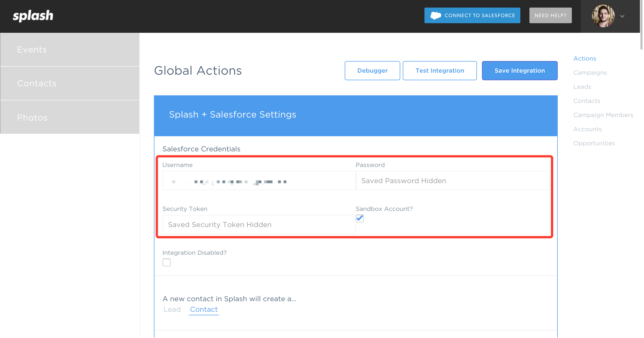Screen dimensions: 644x338
Task: Jump to Accounts section link
Action: coord(587,129)
